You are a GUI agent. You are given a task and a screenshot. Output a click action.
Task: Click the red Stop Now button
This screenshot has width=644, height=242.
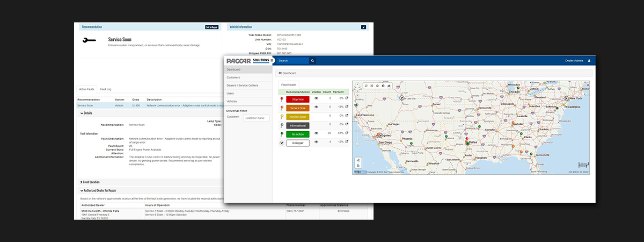[297, 99]
